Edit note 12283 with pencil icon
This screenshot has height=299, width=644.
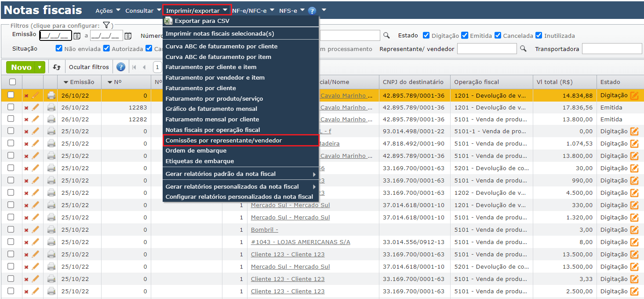coord(36,107)
